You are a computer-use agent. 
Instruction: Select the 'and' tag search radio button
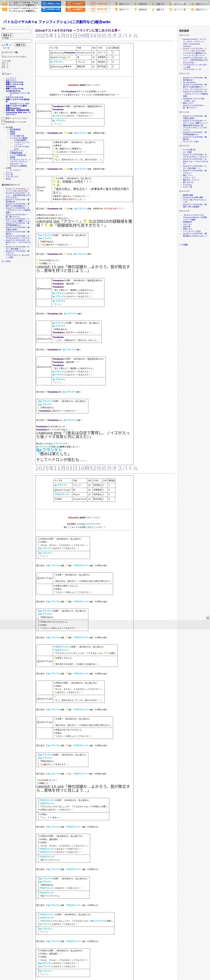click(7, 45)
